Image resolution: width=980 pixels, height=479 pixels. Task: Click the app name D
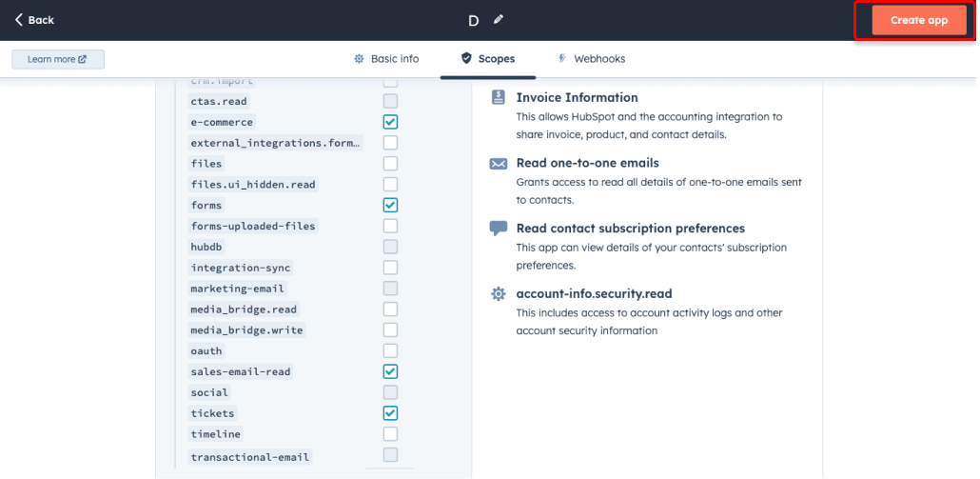coord(473,21)
